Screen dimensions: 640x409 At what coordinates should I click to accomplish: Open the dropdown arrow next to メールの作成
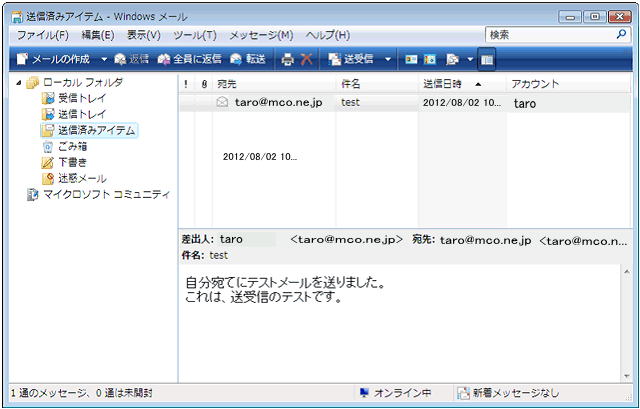point(104,60)
